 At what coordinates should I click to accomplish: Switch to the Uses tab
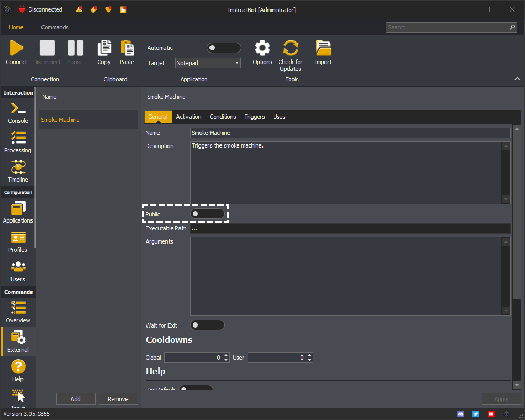pos(279,117)
